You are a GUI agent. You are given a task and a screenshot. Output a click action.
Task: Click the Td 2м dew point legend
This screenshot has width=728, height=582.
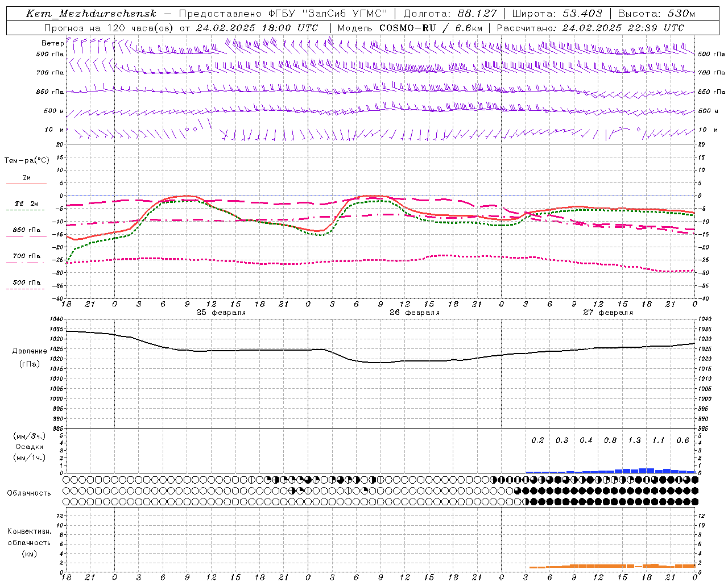(26, 203)
